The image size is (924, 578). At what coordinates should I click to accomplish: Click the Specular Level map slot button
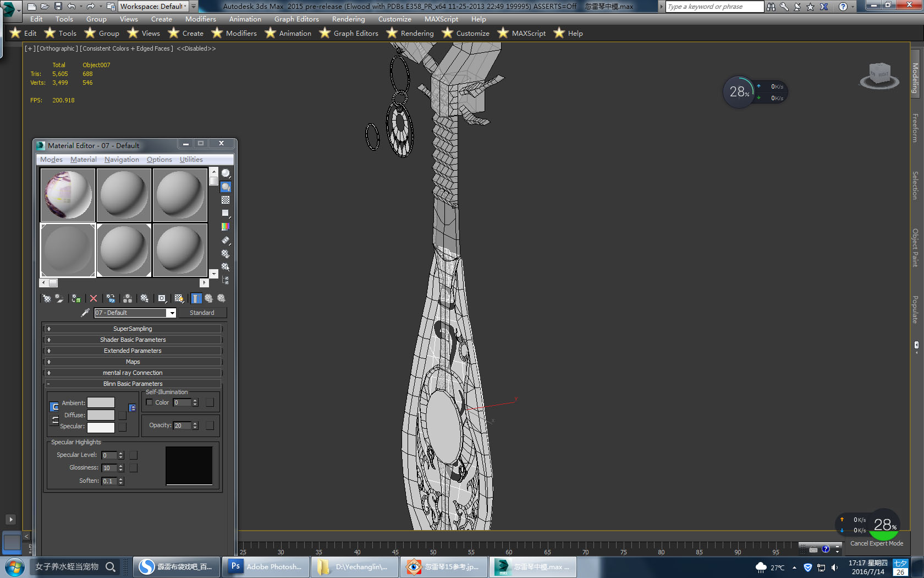[133, 455]
